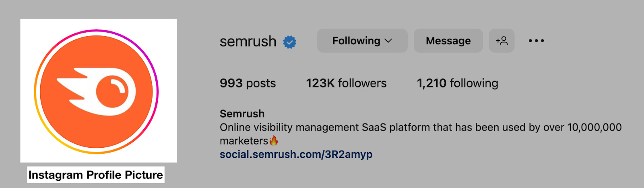Click the word marketers in the bio

[x=244, y=141]
